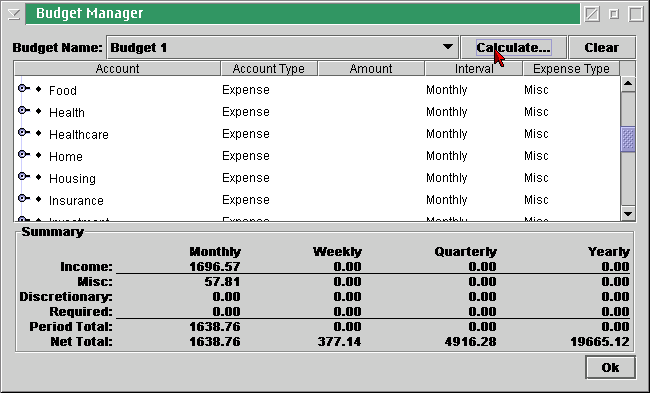Click Monthly income value 1696.57
Image resolution: width=650 pixels, height=393 pixels.
coord(215,267)
